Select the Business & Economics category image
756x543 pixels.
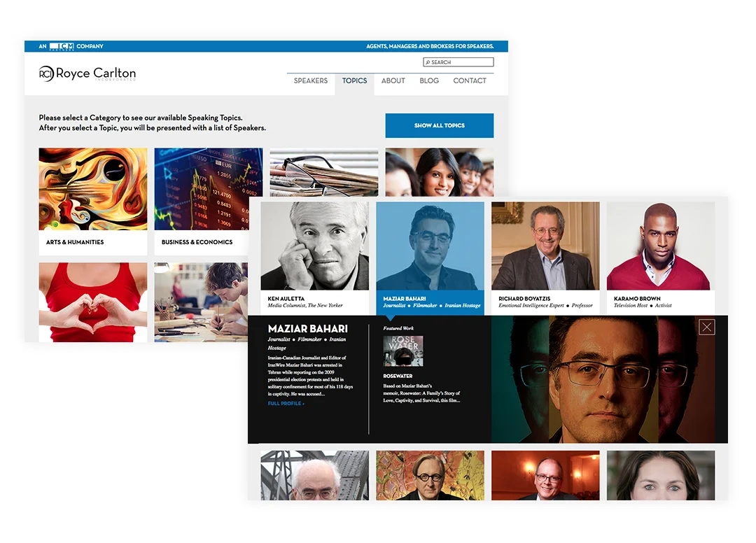tap(209, 189)
